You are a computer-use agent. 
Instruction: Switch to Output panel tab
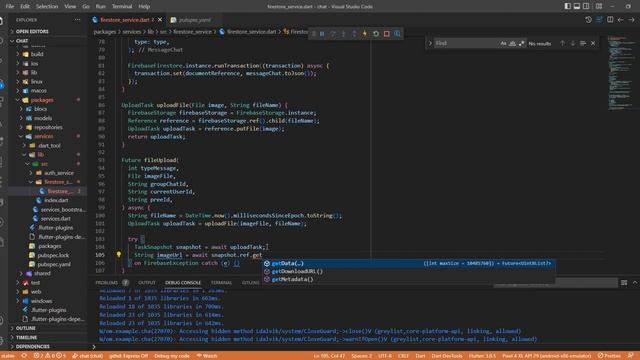click(147, 282)
